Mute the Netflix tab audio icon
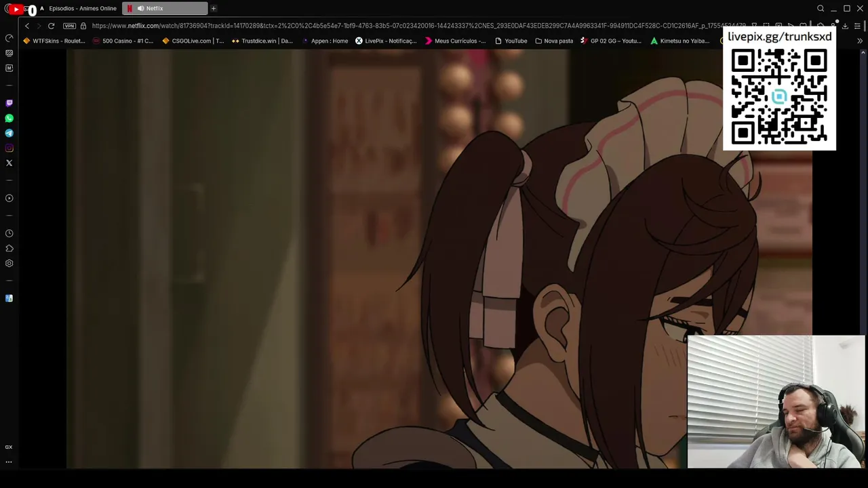This screenshot has height=488, width=868. pos(140,8)
